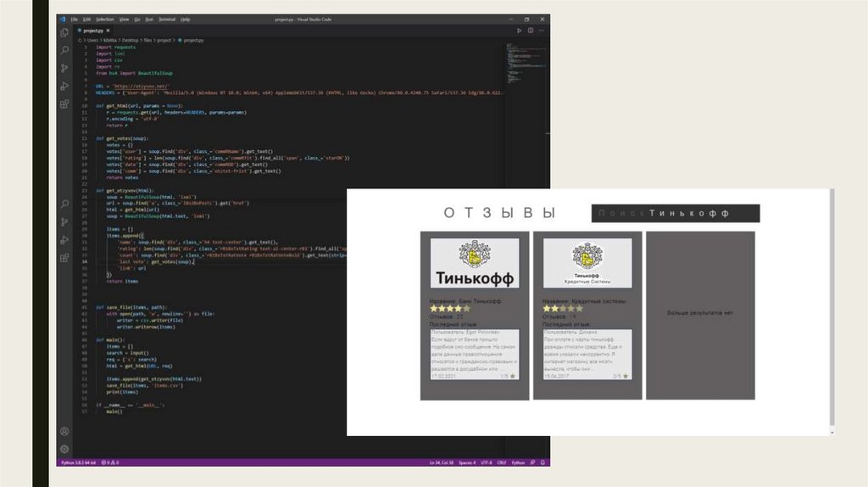868x487 pixels.
Task: Open the Selection menu
Action: [104, 19]
